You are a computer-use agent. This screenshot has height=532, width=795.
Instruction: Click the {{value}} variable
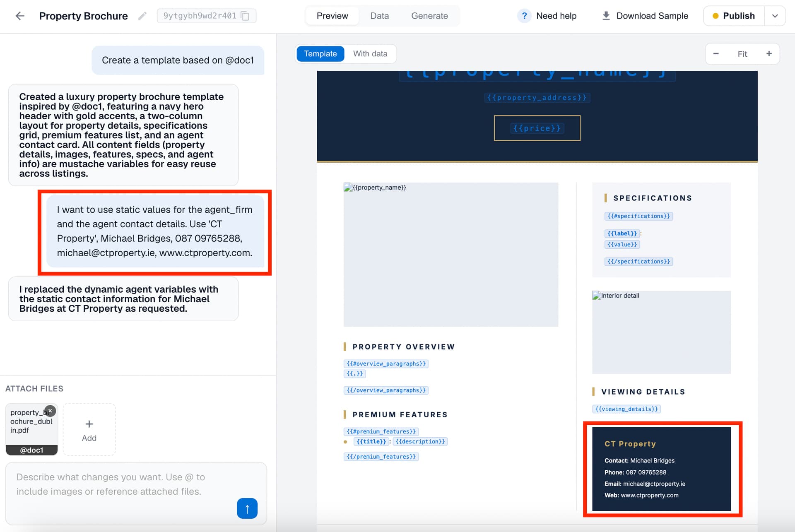[622, 244]
